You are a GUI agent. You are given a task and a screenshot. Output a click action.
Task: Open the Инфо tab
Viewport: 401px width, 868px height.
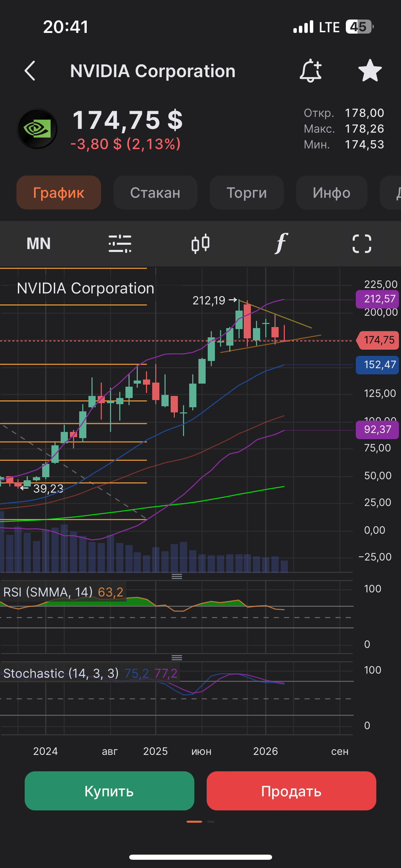pos(332,193)
